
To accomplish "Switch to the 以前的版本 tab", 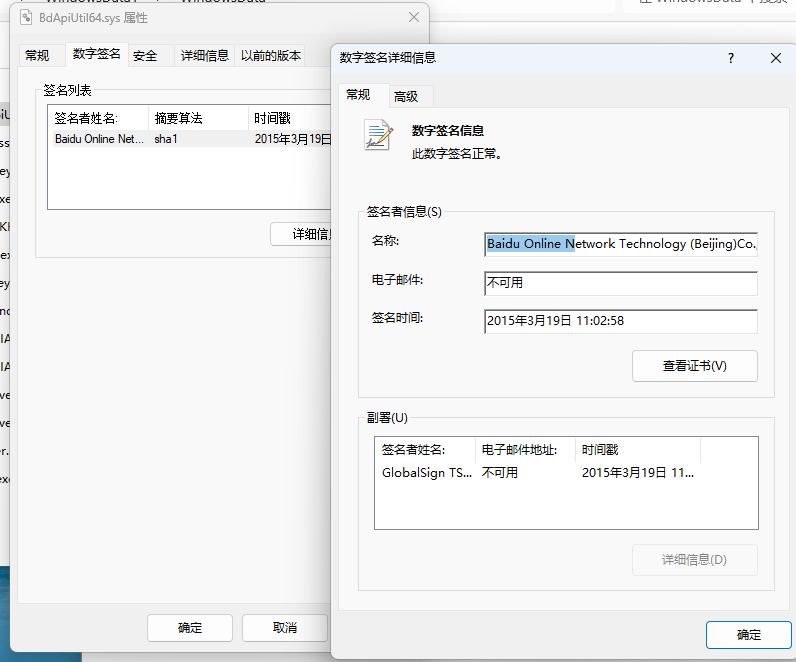I will pyautogui.click(x=271, y=55).
